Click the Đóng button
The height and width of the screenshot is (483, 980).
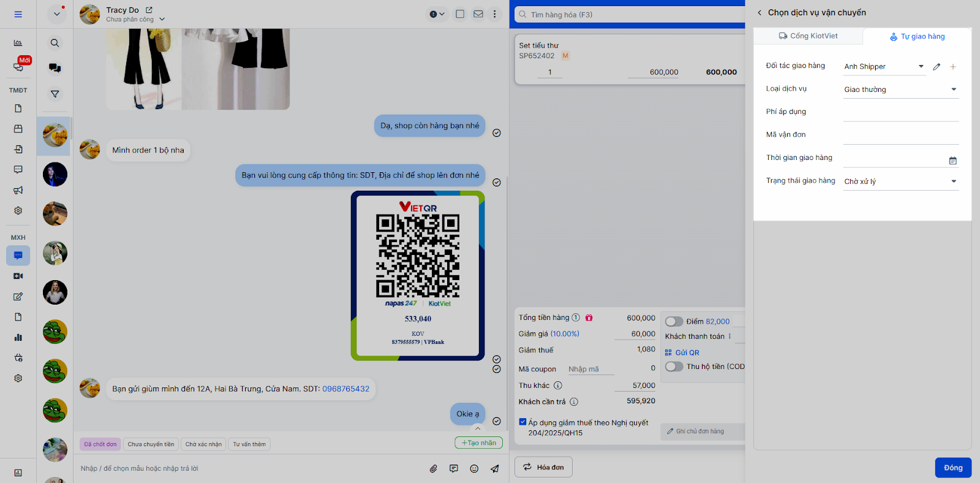[x=953, y=468]
